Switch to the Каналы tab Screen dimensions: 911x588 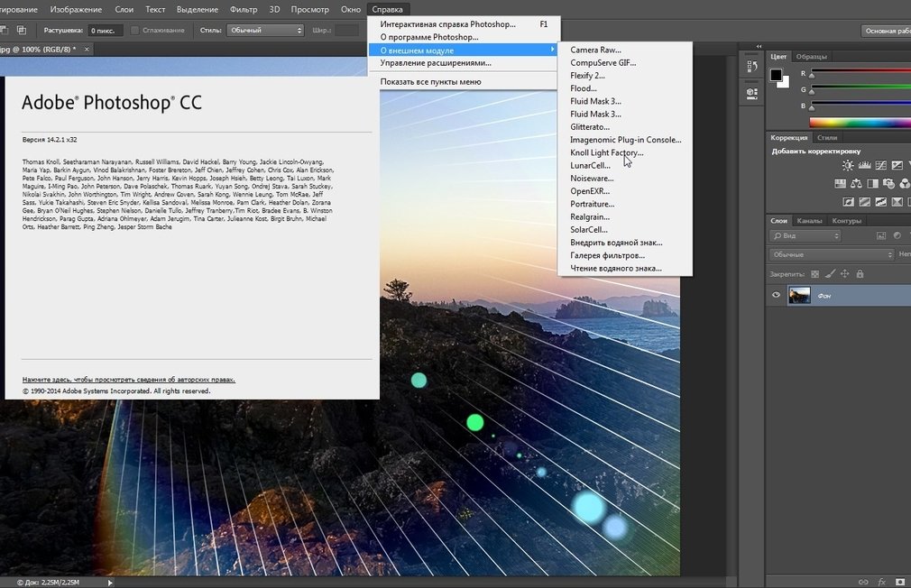click(x=809, y=221)
